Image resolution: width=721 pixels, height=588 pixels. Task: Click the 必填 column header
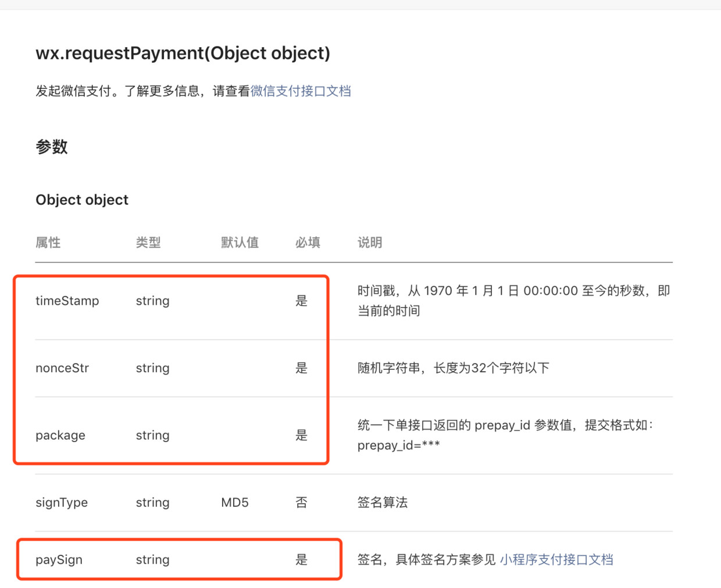[x=308, y=243]
